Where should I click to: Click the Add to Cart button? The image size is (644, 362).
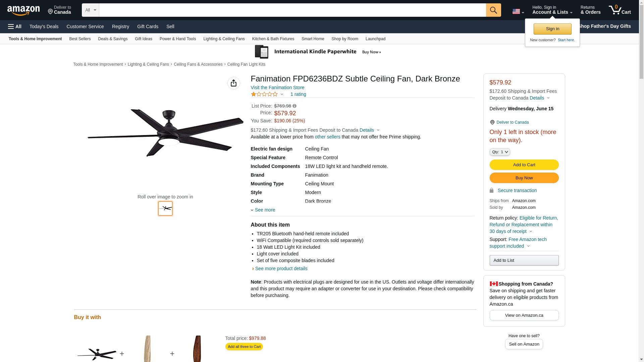click(x=524, y=165)
